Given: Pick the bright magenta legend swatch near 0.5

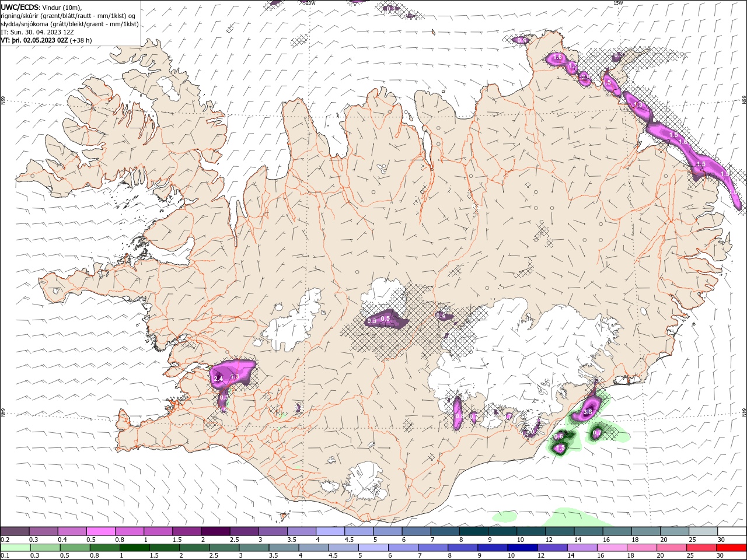Looking at the screenshot, I should click(100, 531).
